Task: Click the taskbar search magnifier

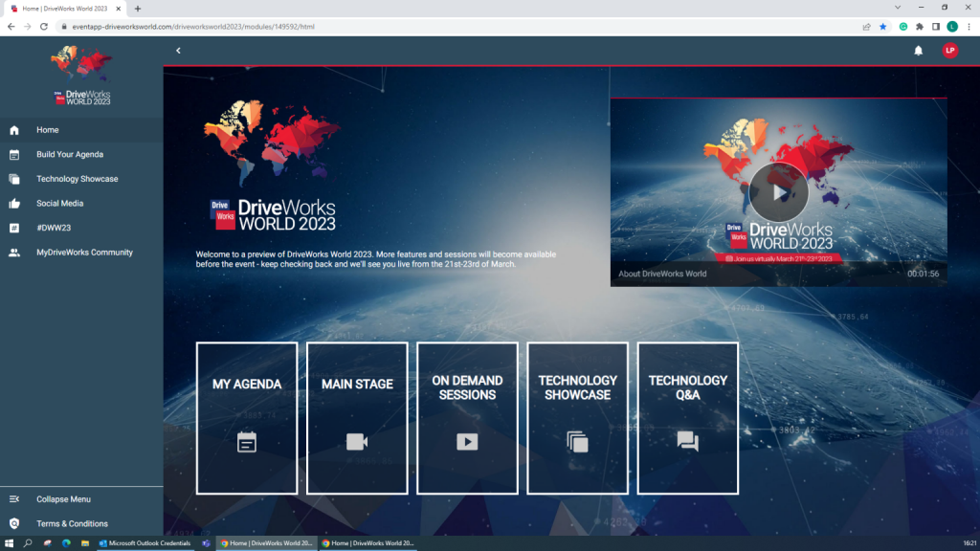Action: [28, 543]
